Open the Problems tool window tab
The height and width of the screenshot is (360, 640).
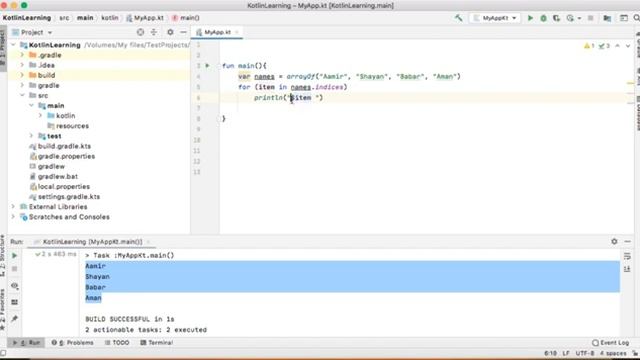click(x=73, y=343)
